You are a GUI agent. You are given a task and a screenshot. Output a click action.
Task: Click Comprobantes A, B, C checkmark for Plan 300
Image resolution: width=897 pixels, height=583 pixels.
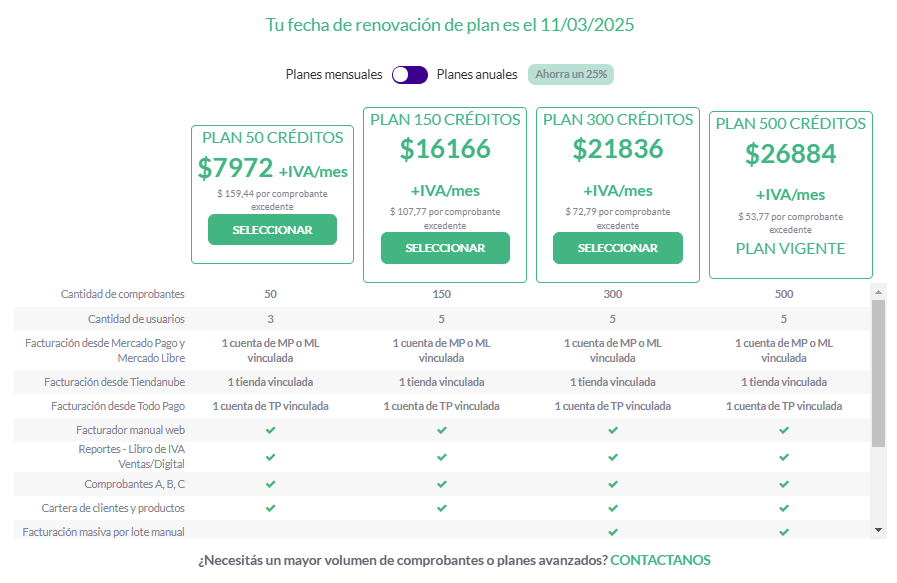(613, 484)
